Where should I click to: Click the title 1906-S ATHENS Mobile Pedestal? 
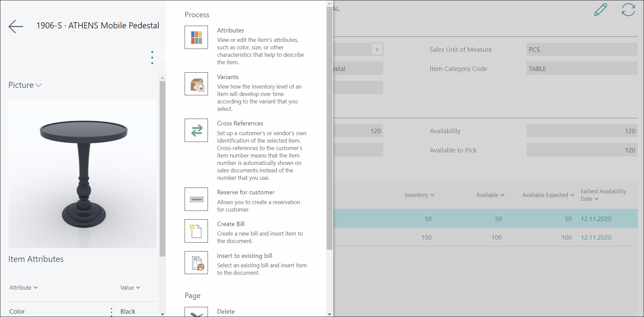[98, 26]
